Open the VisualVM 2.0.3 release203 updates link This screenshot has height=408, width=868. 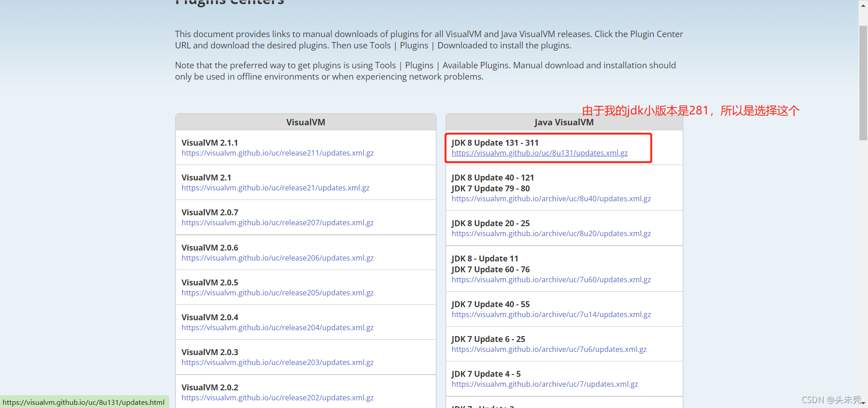[x=278, y=362]
